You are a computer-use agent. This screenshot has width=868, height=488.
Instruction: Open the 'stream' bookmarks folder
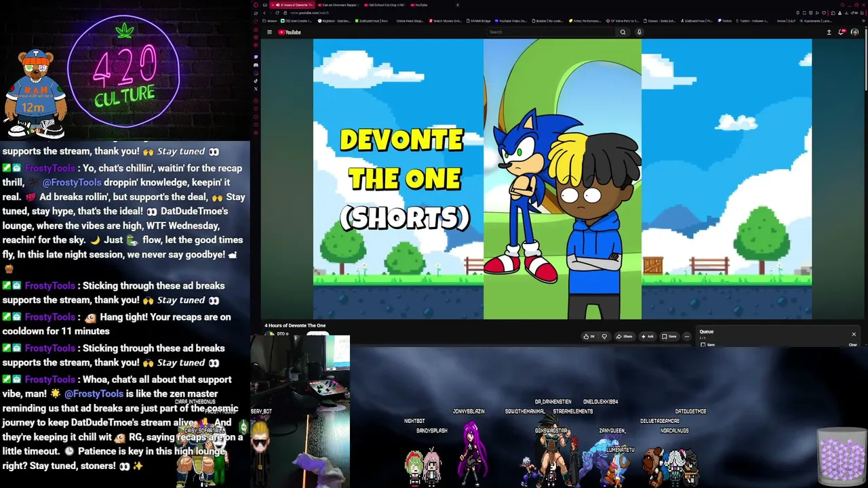[x=270, y=21]
